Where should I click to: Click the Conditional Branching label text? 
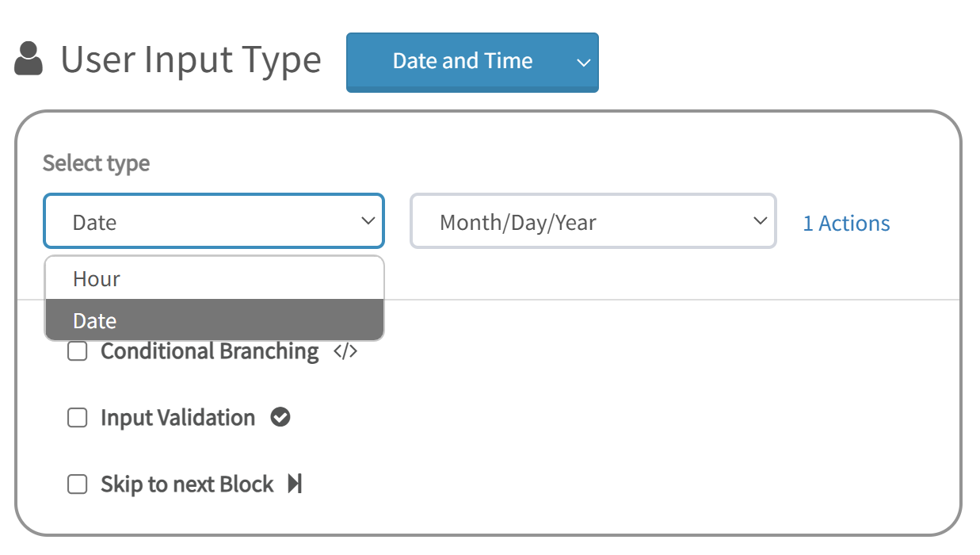point(210,351)
